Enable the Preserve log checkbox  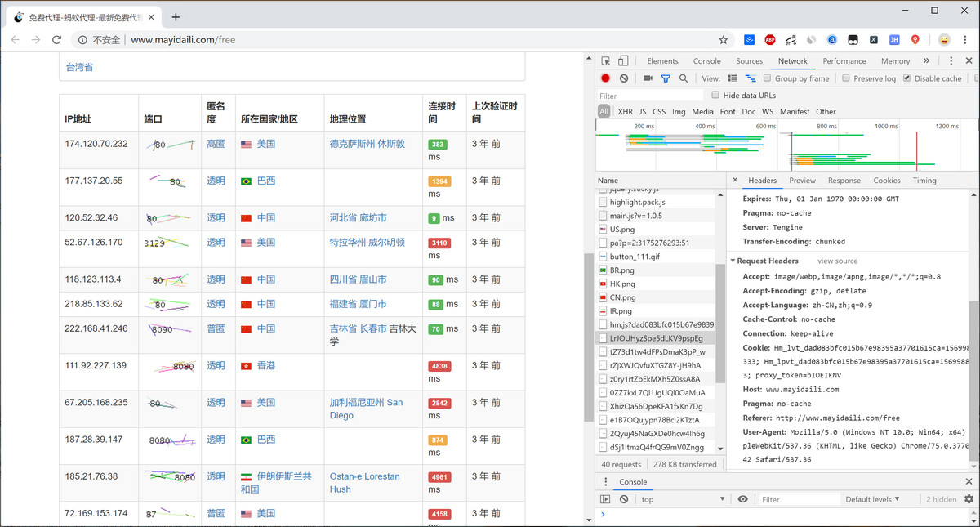(846, 78)
